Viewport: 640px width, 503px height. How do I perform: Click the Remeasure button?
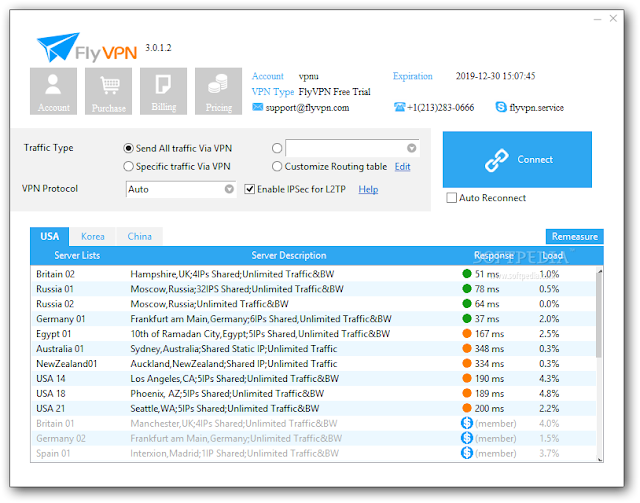[x=575, y=236]
